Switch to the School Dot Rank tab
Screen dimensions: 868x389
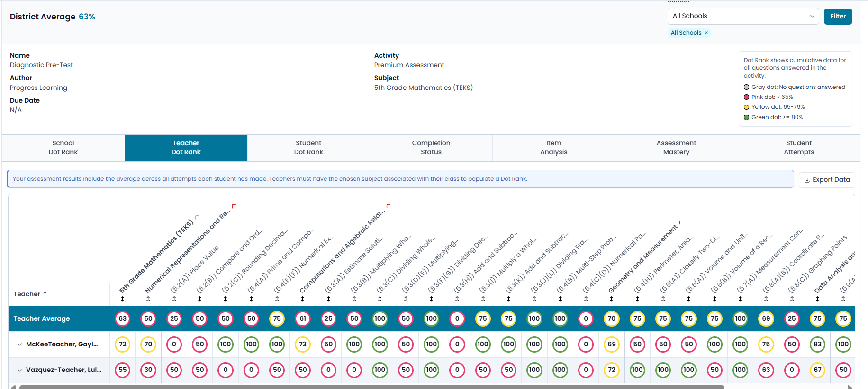(x=63, y=148)
